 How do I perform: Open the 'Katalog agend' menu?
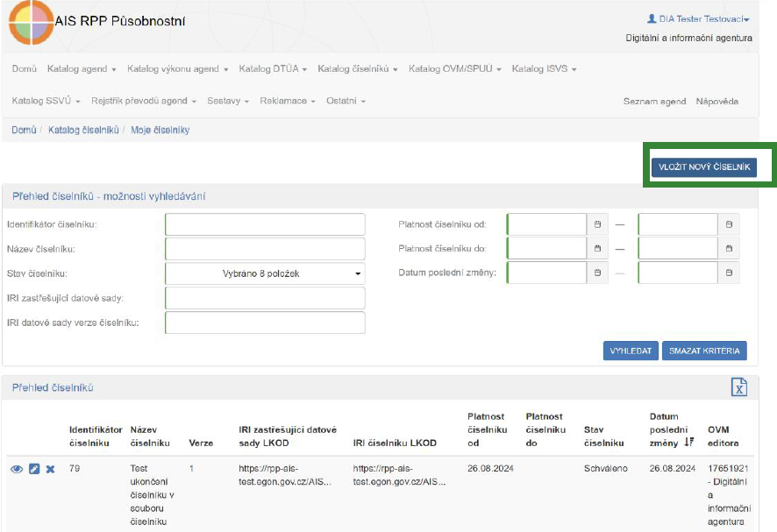tap(82, 69)
